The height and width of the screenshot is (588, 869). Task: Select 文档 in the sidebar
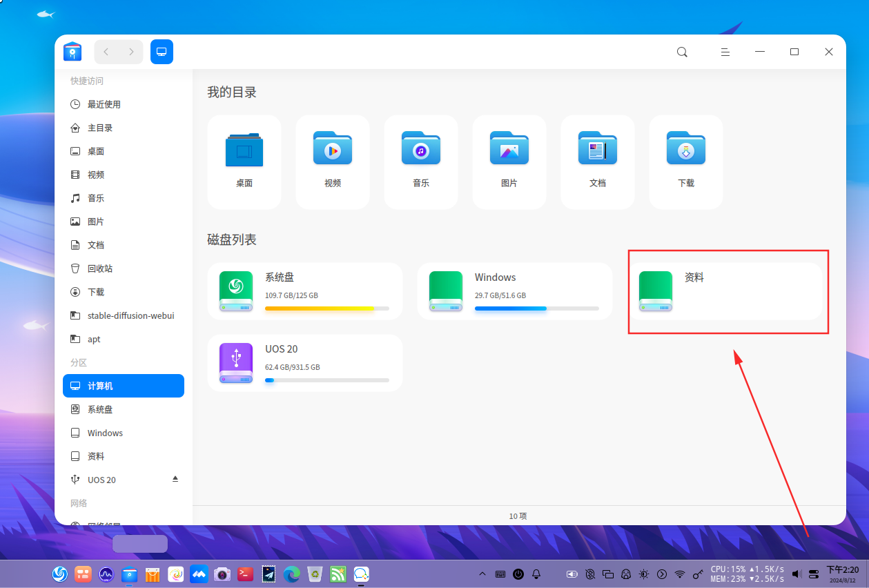pyautogui.click(x=124, y=245)
